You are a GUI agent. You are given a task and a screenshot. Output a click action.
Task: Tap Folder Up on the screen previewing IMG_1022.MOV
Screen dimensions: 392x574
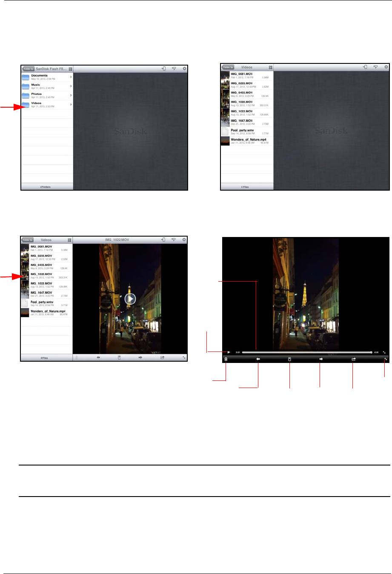(x=28, y=240)
